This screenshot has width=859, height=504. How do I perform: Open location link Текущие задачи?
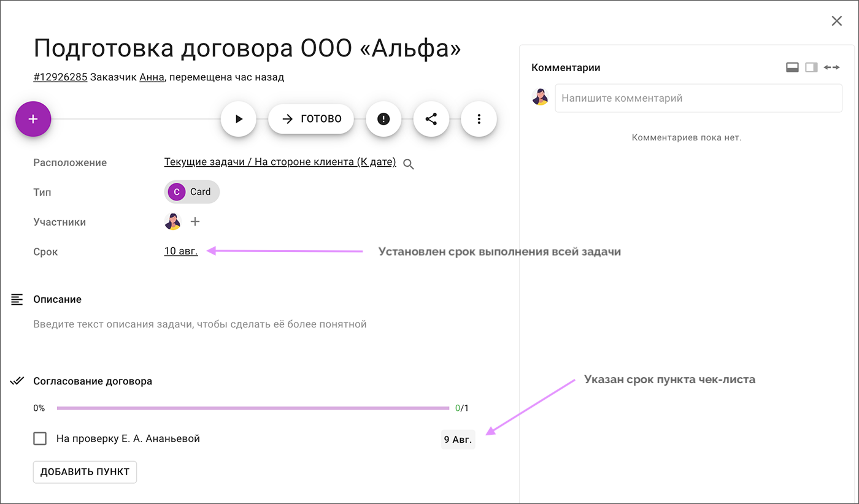280,162
